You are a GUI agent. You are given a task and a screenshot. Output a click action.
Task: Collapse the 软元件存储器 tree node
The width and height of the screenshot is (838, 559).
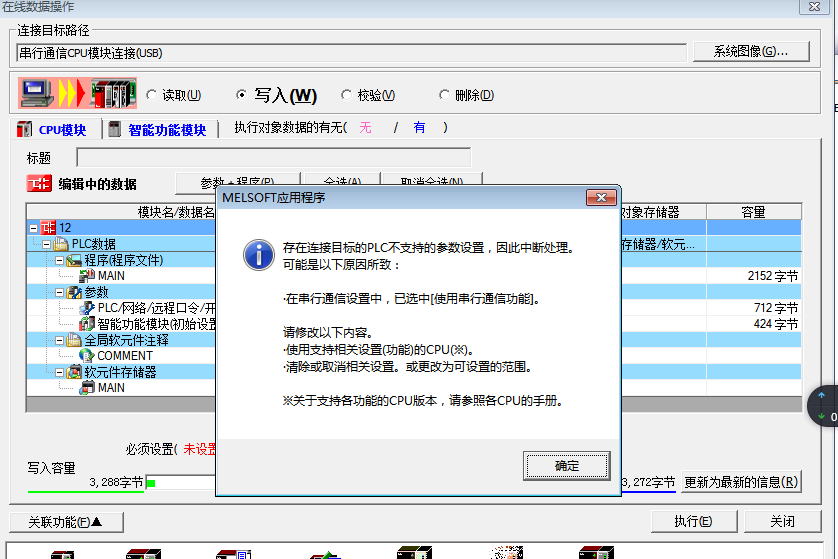coord(59,372)
